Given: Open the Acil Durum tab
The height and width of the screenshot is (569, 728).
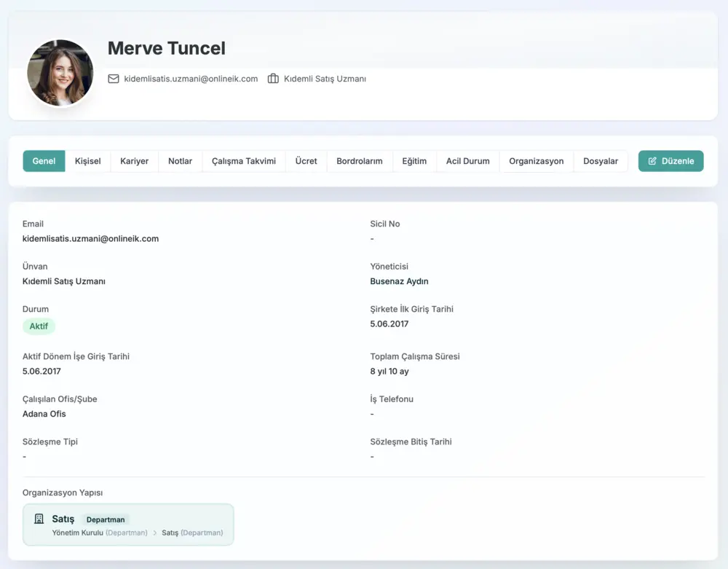Looking at the screenshot, I should point(467,161).
